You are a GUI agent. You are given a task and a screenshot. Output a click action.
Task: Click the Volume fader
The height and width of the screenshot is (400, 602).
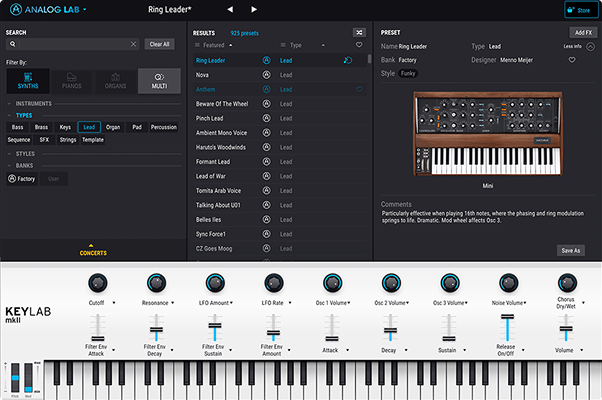point(566,327)
